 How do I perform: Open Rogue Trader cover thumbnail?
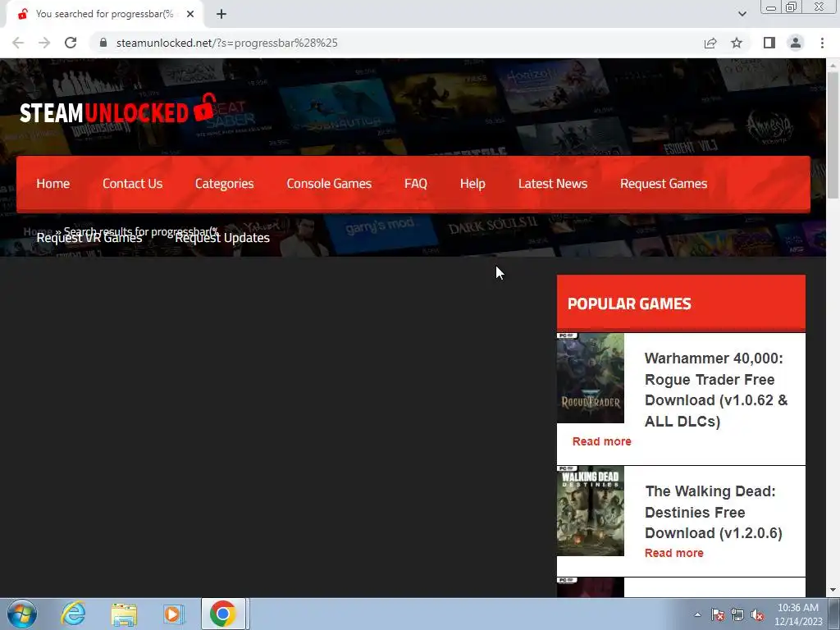[591, 378]
